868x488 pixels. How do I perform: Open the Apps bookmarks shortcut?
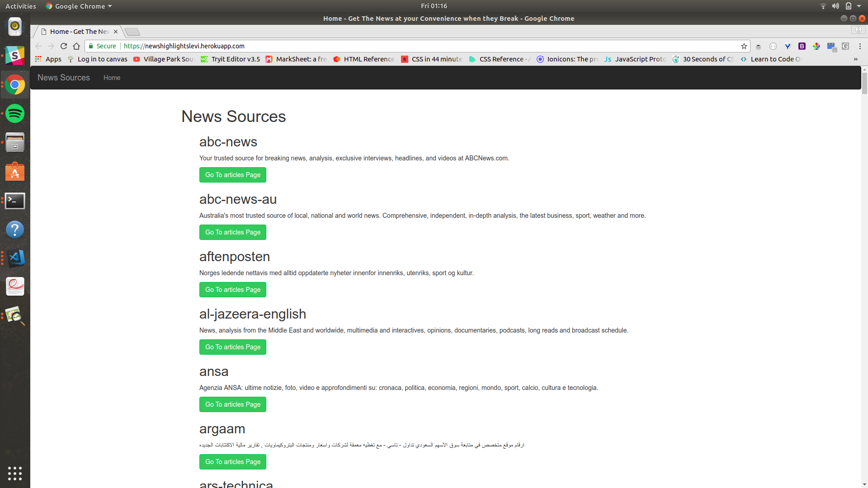point(48,59)
